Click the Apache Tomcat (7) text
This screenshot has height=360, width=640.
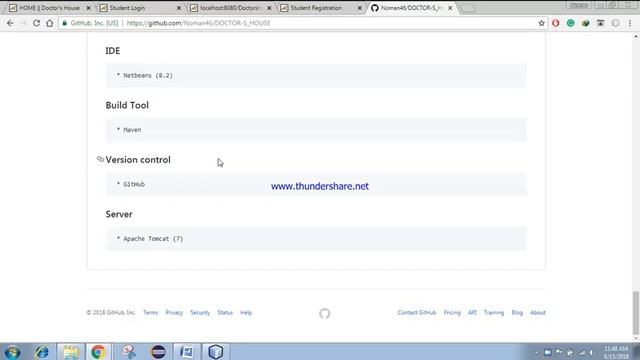153,239
